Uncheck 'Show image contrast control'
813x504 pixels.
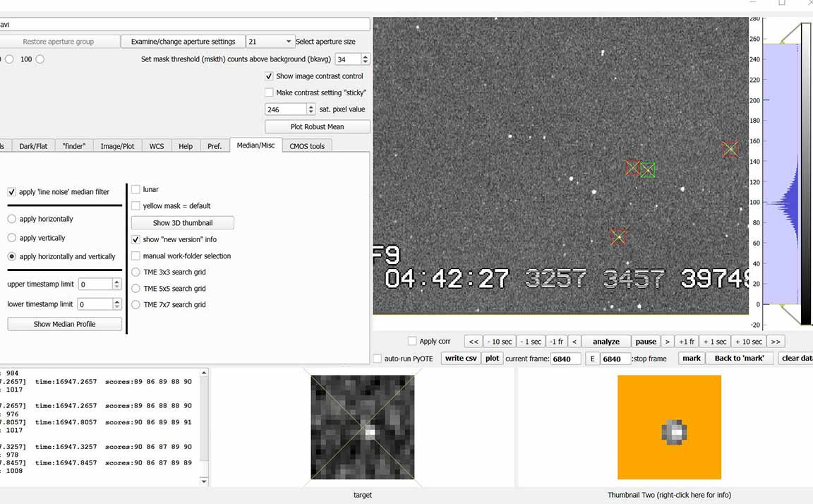point(269,76)
